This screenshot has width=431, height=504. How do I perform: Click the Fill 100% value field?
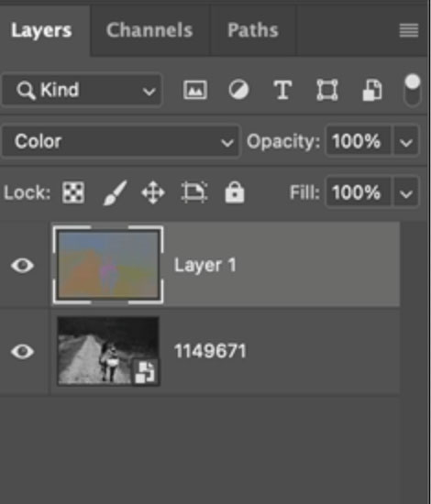coord(359,192)
